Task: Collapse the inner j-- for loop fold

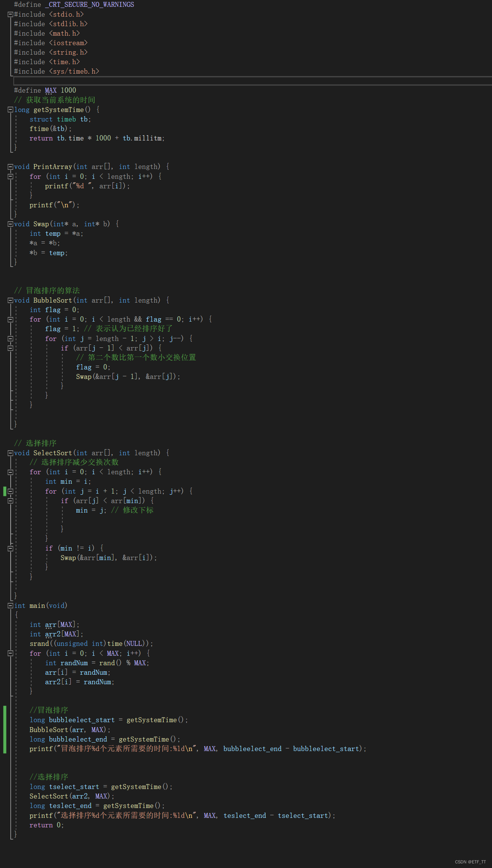Action: (x=11, y=339)
